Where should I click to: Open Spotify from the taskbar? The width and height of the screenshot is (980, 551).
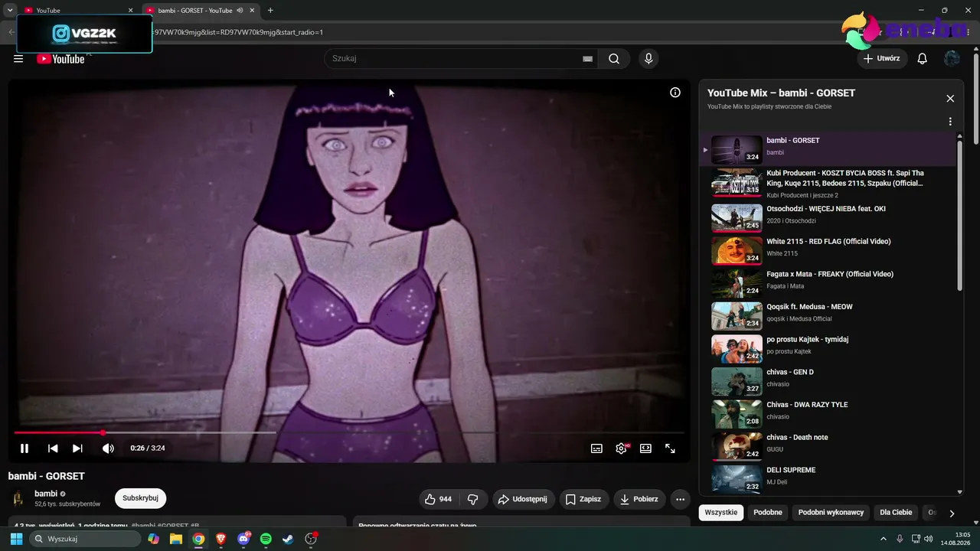266,539
